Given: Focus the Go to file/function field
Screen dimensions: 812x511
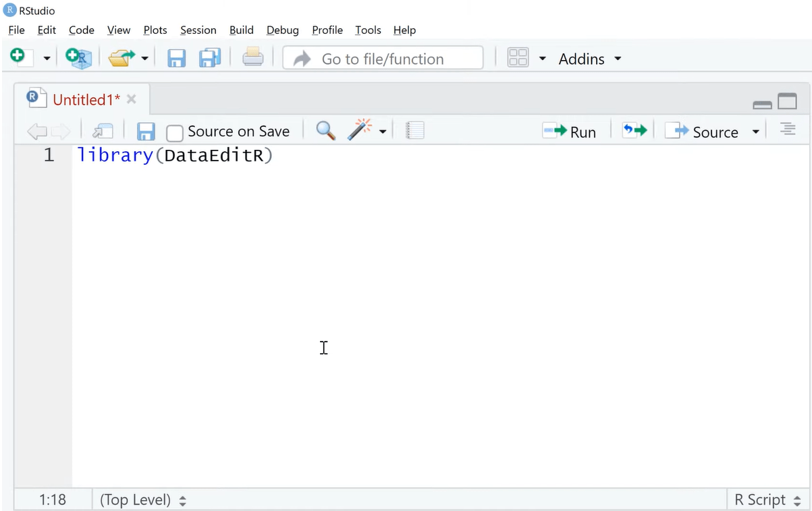Looking at the screenshot, I should [383, 59].
